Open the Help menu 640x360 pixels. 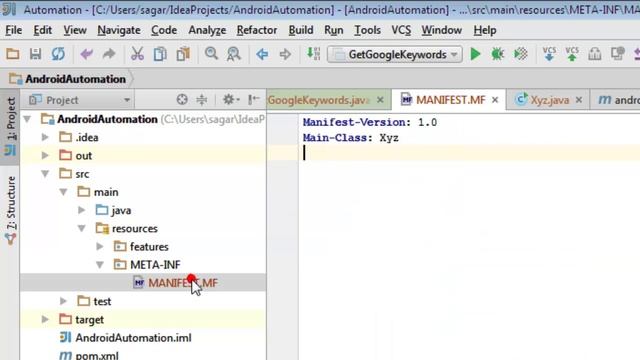(485, 30)
